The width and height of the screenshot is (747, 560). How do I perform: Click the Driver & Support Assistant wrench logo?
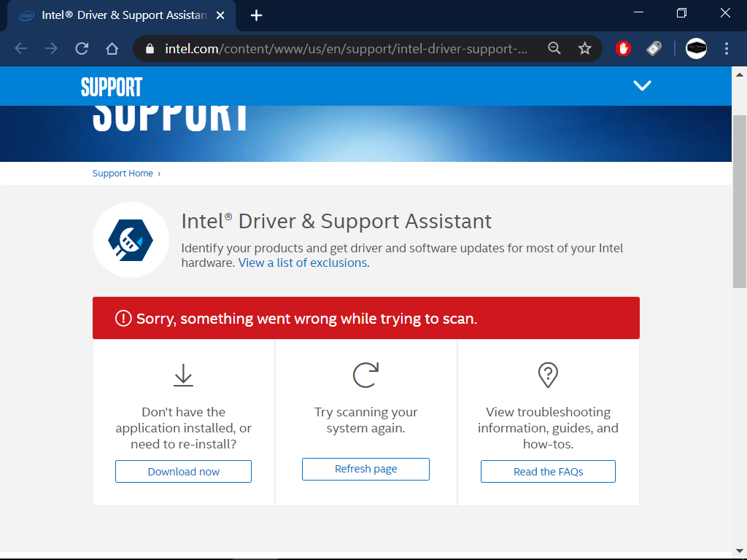[131, 240]
